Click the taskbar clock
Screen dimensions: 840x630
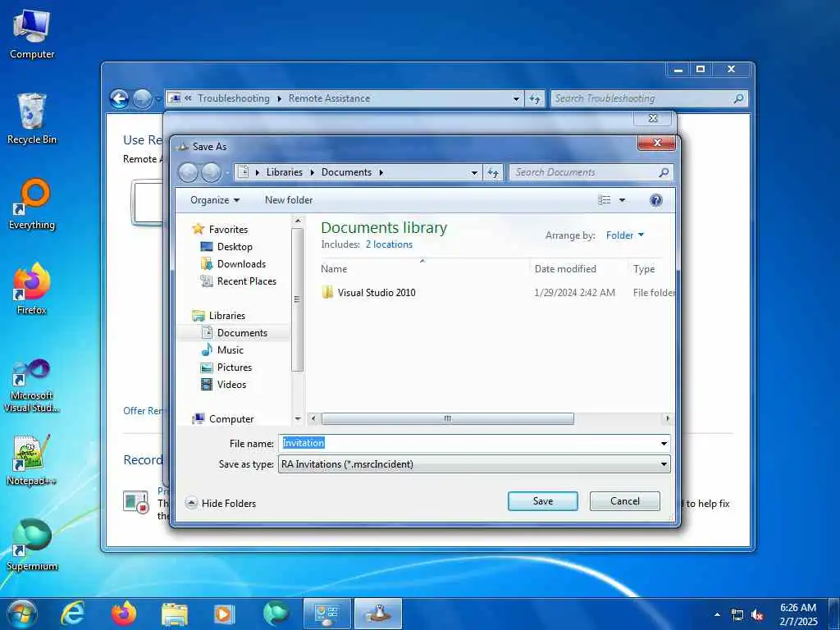pyautogui.click(x=798, y=614)
